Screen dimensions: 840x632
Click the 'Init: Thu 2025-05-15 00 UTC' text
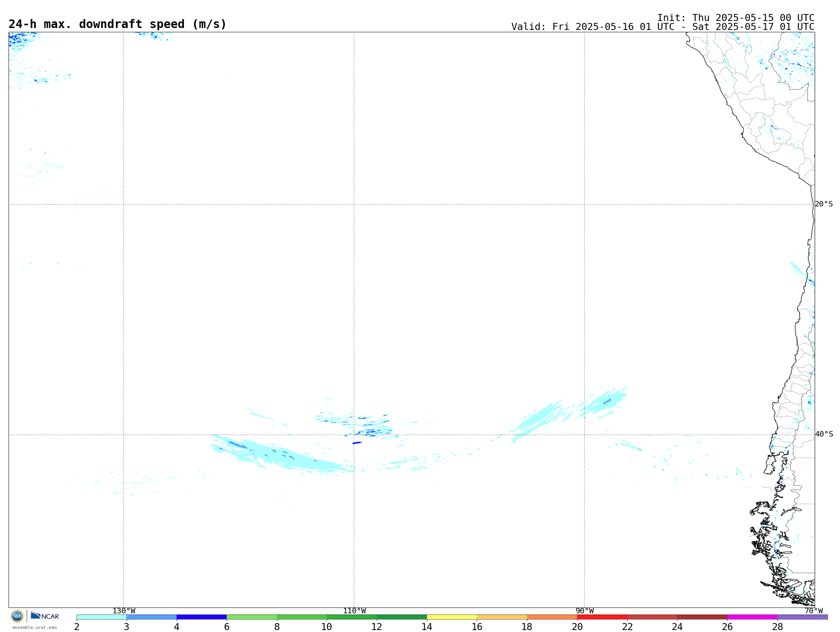click(x=736, y=18)
